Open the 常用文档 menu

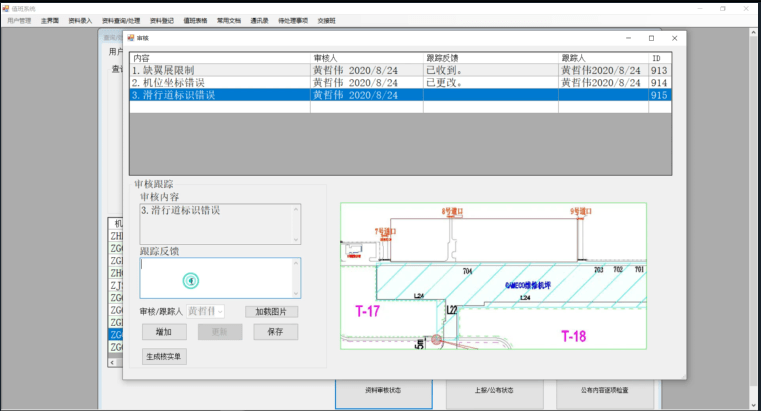[x=229, y=21]
